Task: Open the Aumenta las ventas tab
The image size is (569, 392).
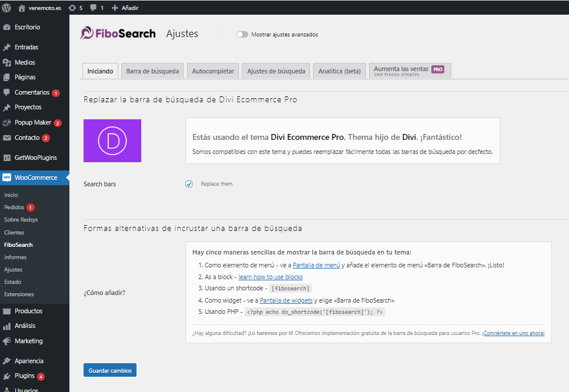Action: click(x=410, y=71)
